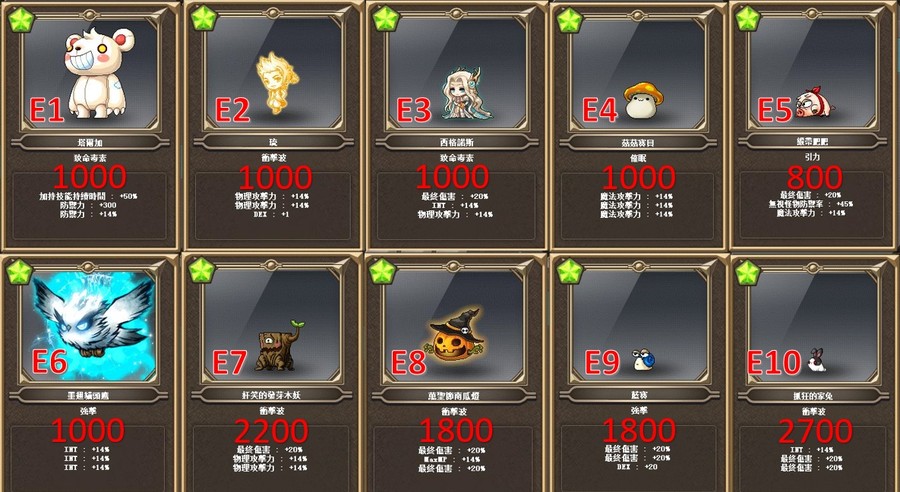
Task: Click the 藍寶 name plate under E9
Action: [638, 395]
